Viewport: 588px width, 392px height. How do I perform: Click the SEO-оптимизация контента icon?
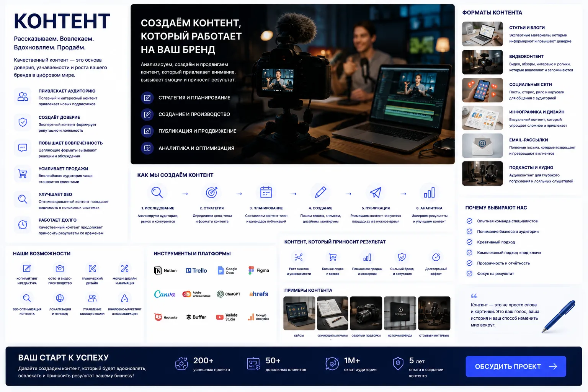point(27,298)
